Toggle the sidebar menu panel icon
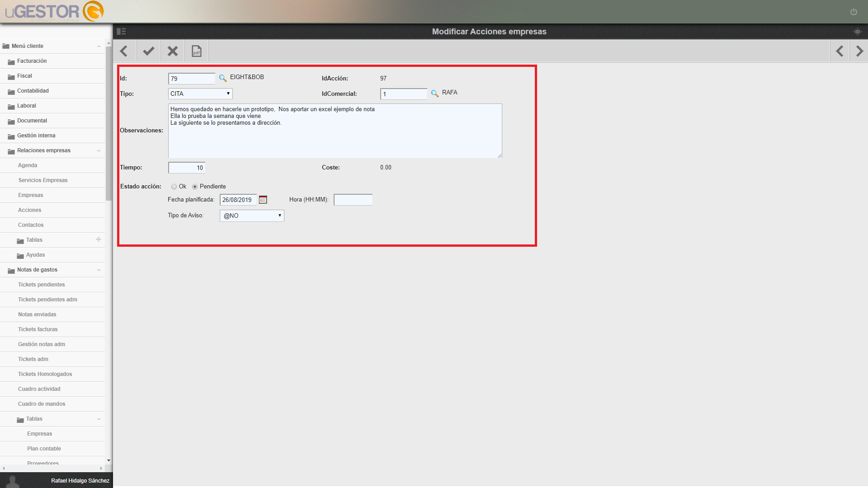 coord(121,32)
